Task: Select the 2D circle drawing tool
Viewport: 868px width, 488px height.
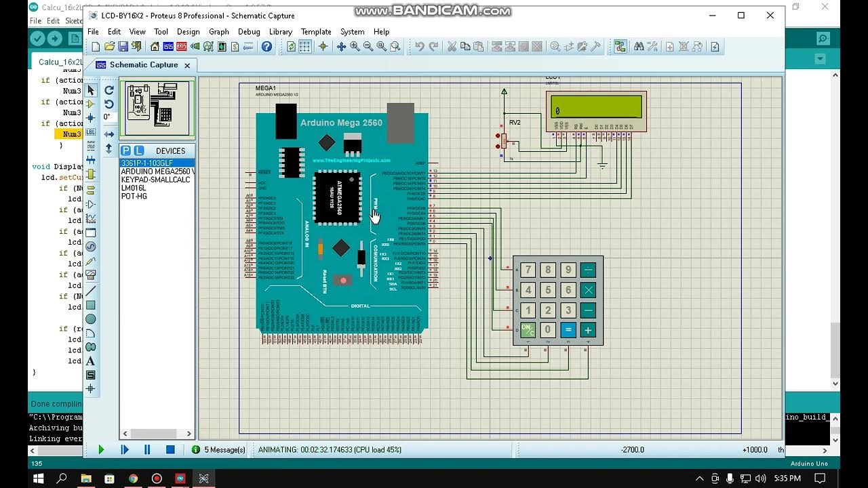Action: pos(91,319)
